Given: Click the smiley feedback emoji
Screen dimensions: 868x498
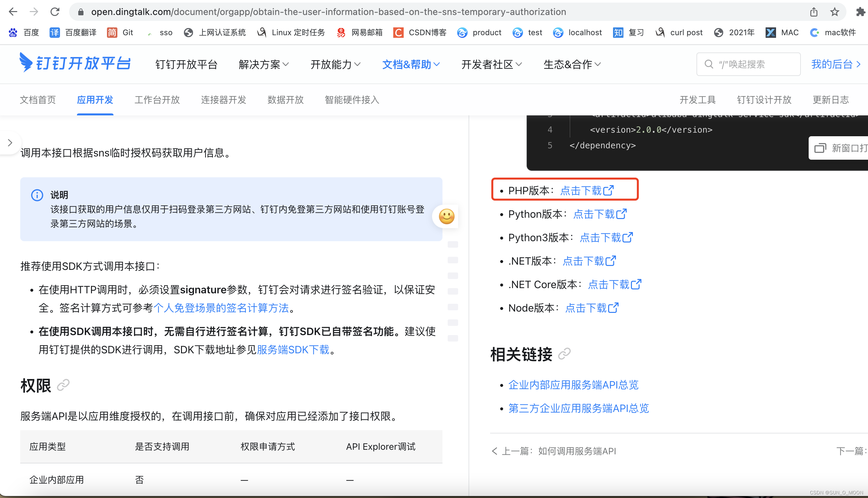Looking at the screenshot, I should pos(446,216).
